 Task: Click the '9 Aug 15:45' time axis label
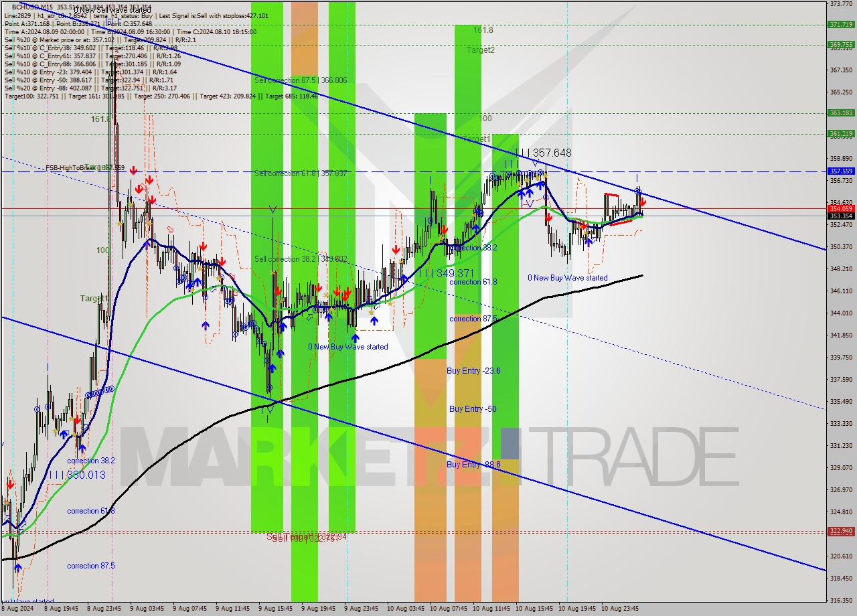pyautogui.click(x=276, y=609)
